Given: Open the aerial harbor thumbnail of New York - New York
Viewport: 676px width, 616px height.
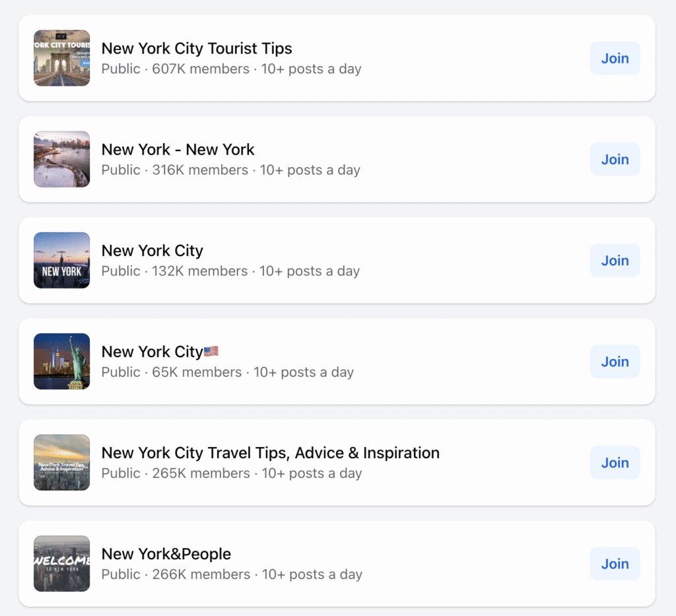Looking at the screenshot, I should coord(61,160).
